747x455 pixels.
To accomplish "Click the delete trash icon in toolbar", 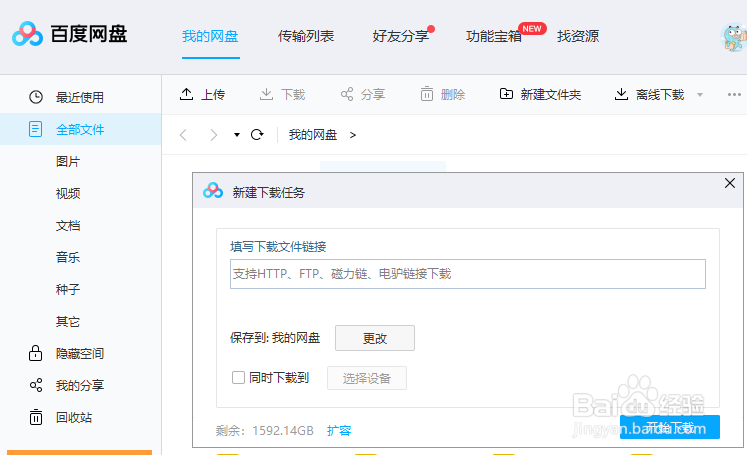I will click(x=427, y=94).
